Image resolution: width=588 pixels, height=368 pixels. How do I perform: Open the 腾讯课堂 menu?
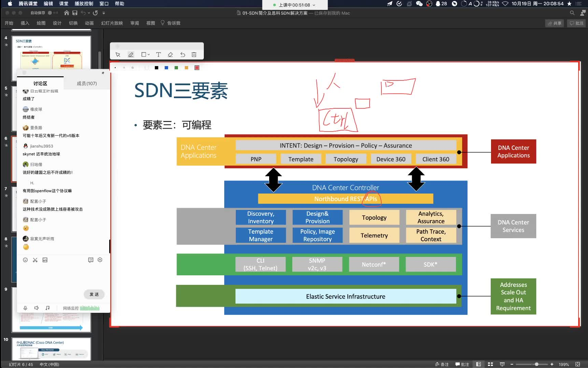(x=28, y=4)
